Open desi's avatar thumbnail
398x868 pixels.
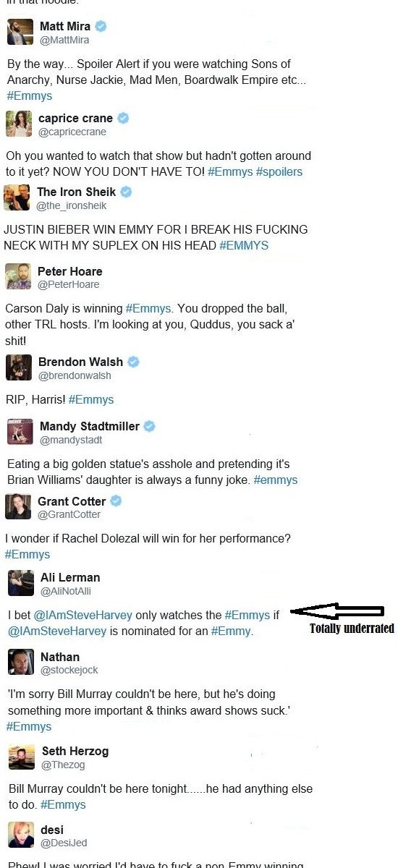[x=21, y=835]
